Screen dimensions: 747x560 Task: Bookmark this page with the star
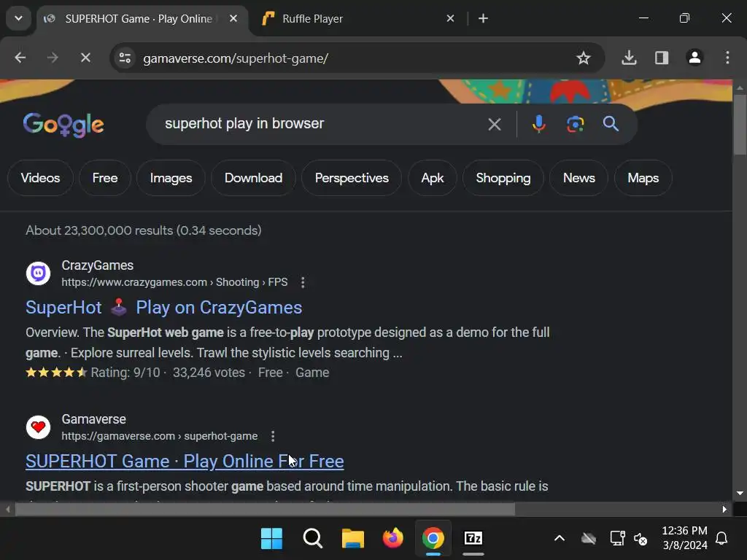(583, 58)
